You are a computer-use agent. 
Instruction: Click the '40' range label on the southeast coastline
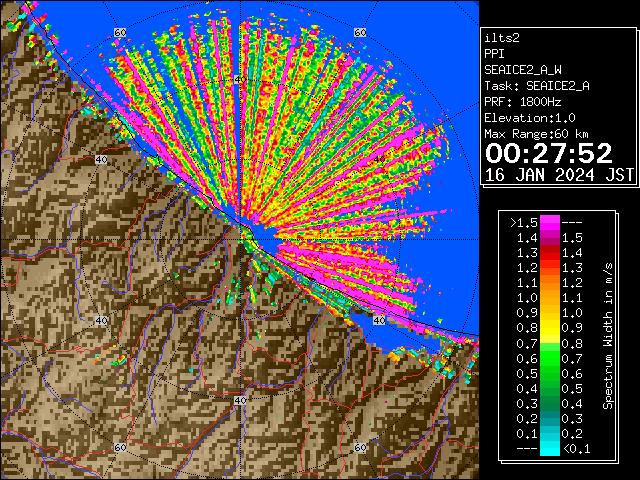[379, 320]
